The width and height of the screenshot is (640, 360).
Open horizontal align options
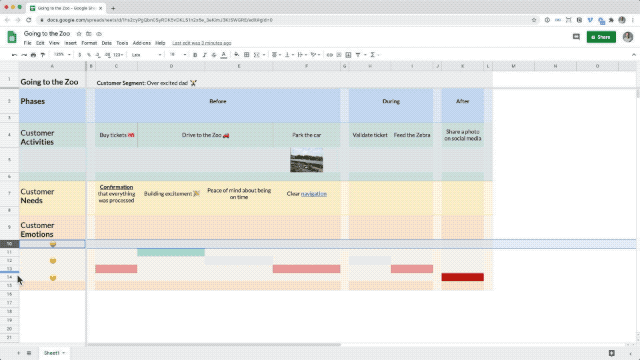[x=276, y=55]
